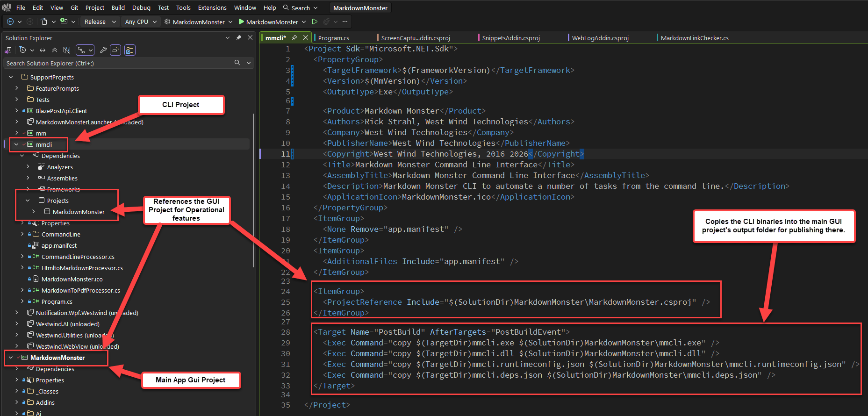Select MarkdownToPdfProcessor.cs file

pyautogui.click(x=80, y=290)
